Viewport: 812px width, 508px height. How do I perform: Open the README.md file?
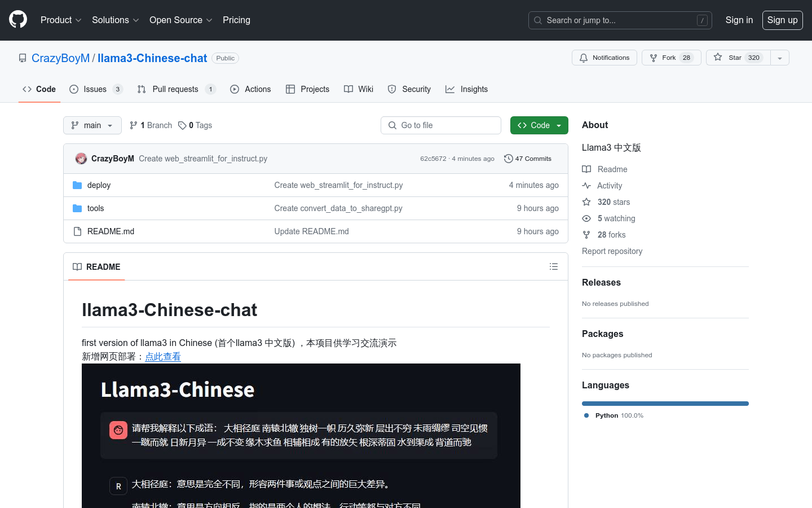[111, 231]
